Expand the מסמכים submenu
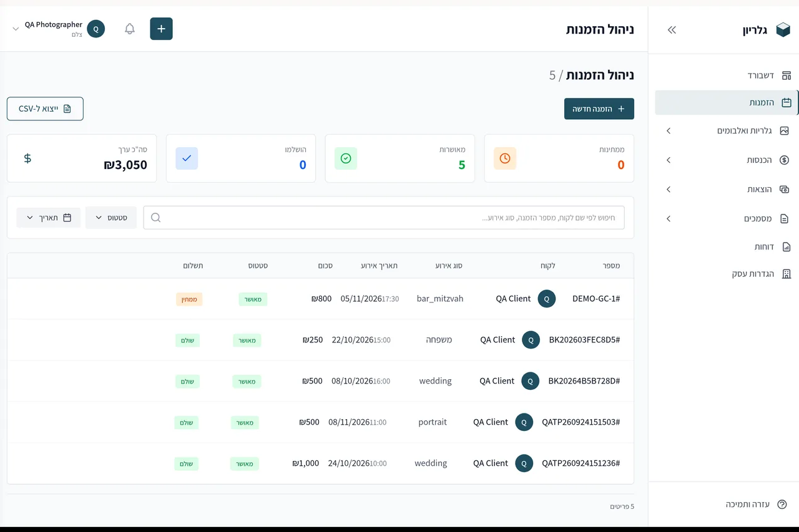 click(669, 219)
